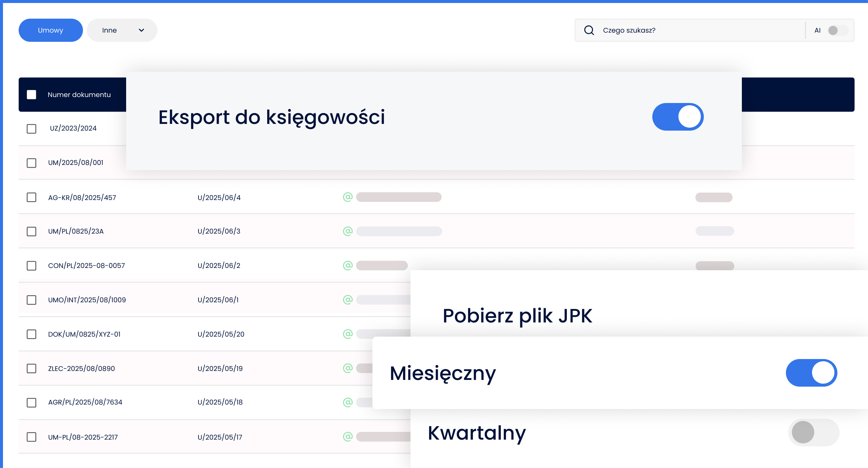Click the @ icon in CON/PL/2025-08-0057 row

348,265
